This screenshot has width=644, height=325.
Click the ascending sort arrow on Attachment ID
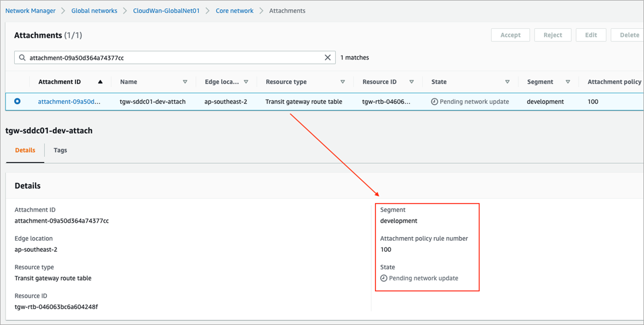(x=100, y=81)
